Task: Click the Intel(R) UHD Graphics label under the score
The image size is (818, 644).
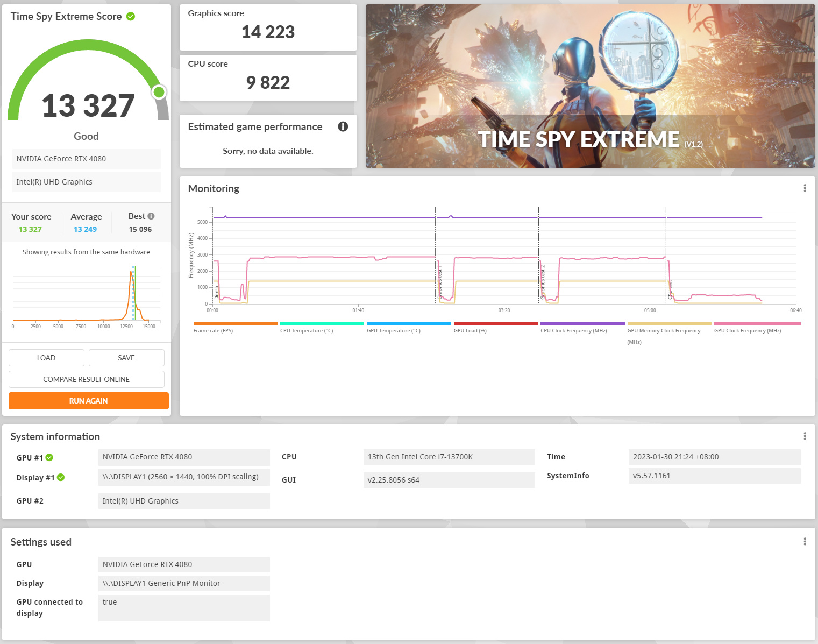Action: (87, 182)
